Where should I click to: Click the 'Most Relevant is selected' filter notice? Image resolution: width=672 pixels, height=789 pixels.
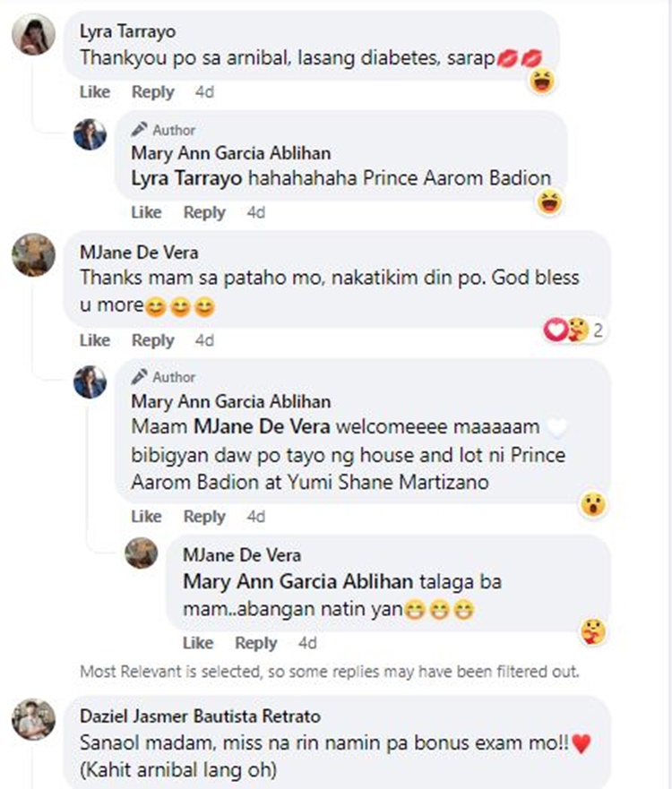(329, 671)
